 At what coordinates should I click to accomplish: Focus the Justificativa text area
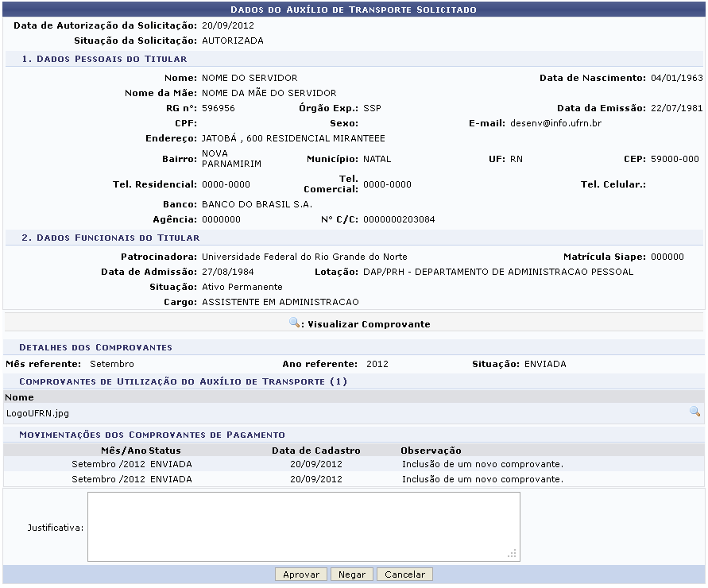[x=304, y=526]
